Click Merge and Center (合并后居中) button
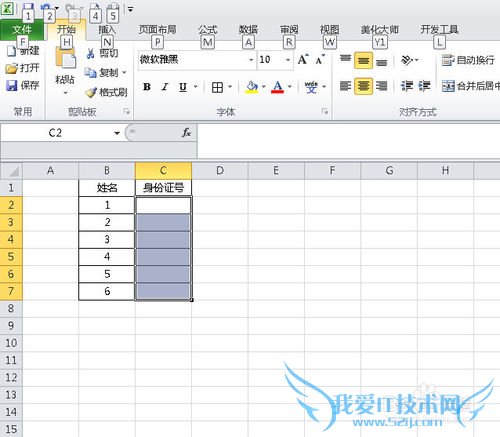Image resolution: width=500 pixels, height=437 pixels. coord(470,86)
